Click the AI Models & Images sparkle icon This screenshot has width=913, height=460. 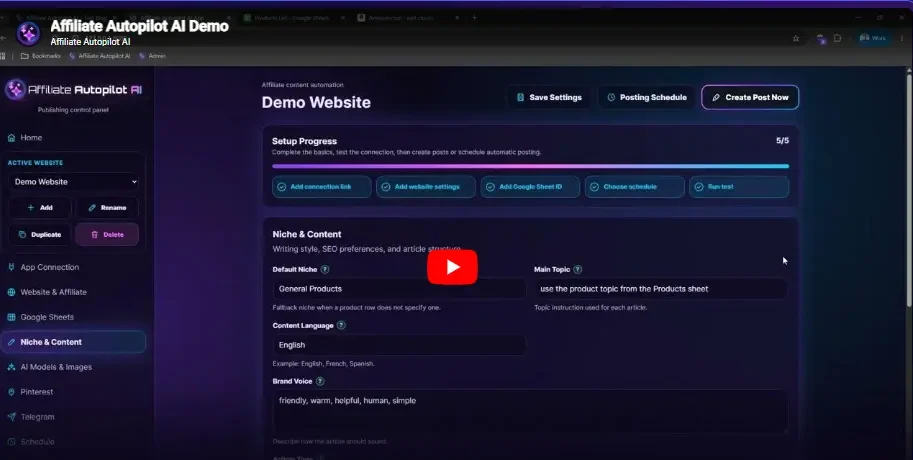coord(11,367)
